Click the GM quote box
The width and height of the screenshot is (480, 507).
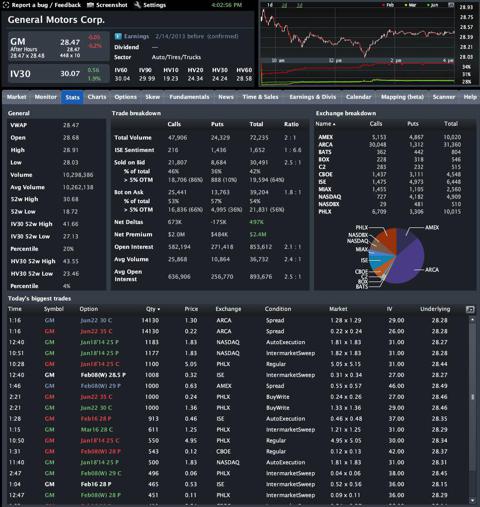(x=59, y=46)
